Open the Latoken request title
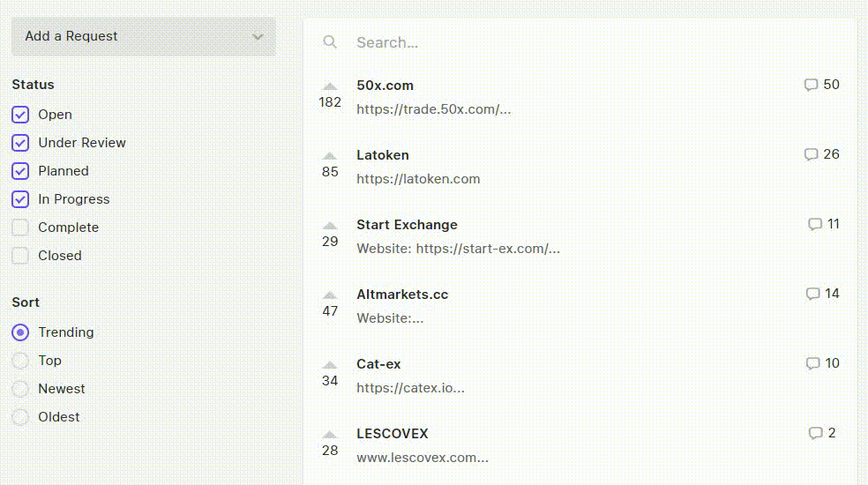The height and width of the screenshot is (485, 868). coord(383,155)
